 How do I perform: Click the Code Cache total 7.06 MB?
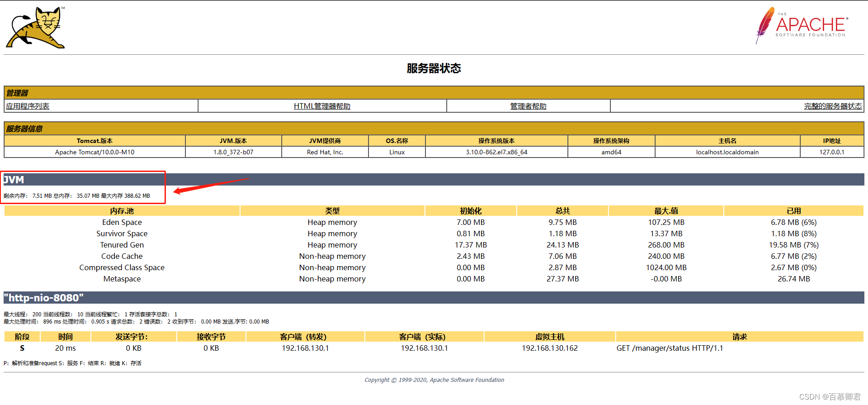coord(562,256)
